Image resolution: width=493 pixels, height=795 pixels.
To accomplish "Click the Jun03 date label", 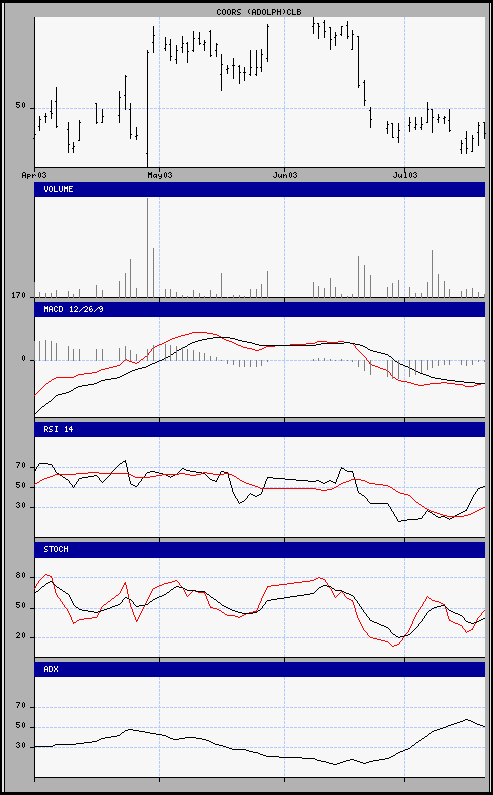I will click(285, 175).
